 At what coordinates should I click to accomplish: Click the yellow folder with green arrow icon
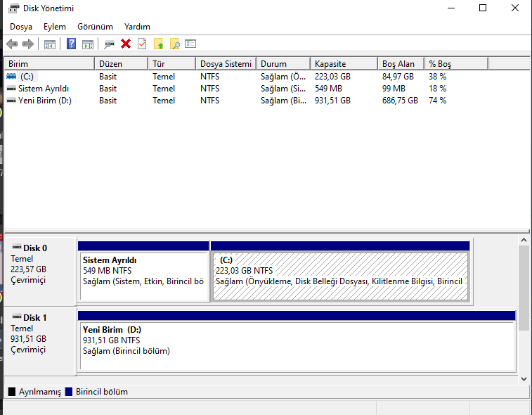(158, 44)
